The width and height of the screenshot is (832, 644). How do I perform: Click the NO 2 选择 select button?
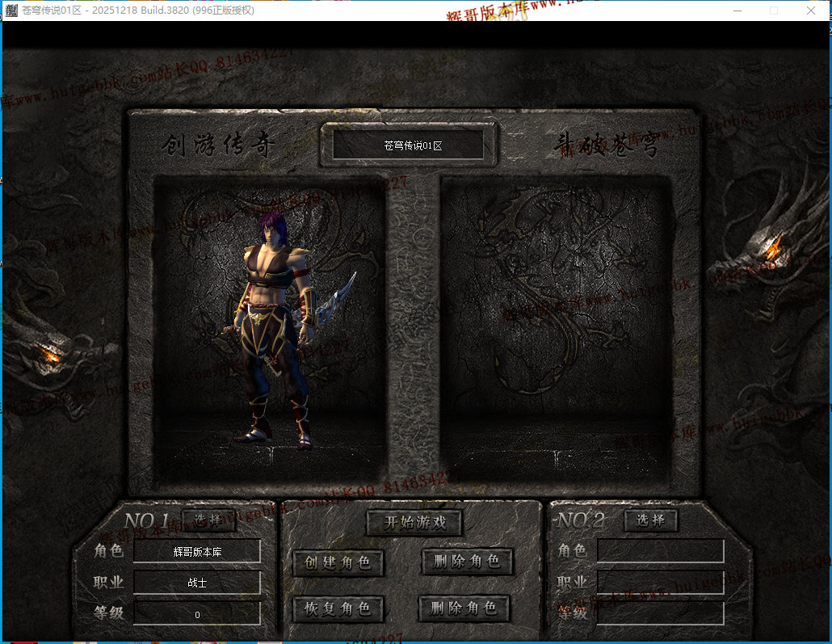point(650,520)
